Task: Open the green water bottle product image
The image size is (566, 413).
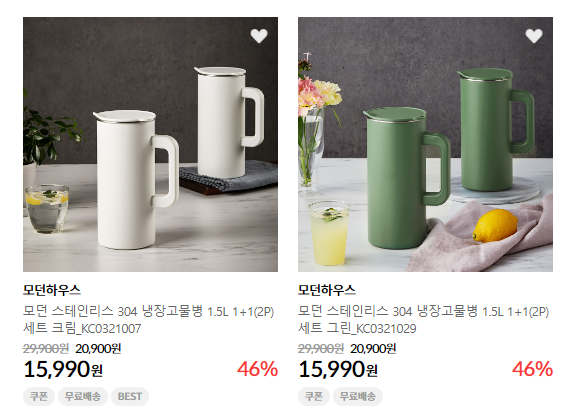Action: 425,144
